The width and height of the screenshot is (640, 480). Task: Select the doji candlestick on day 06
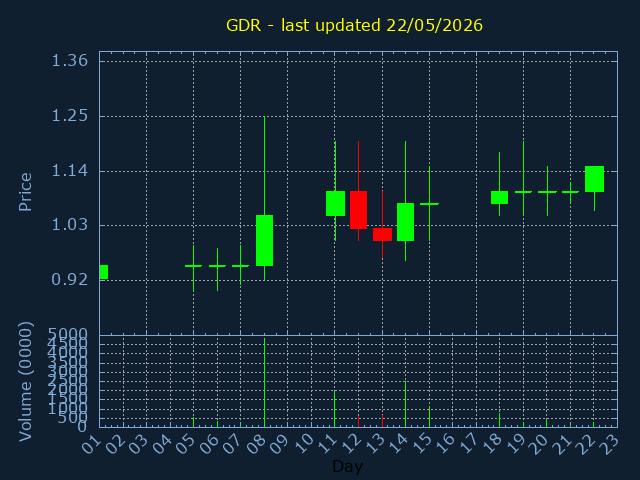pos(218,266)
